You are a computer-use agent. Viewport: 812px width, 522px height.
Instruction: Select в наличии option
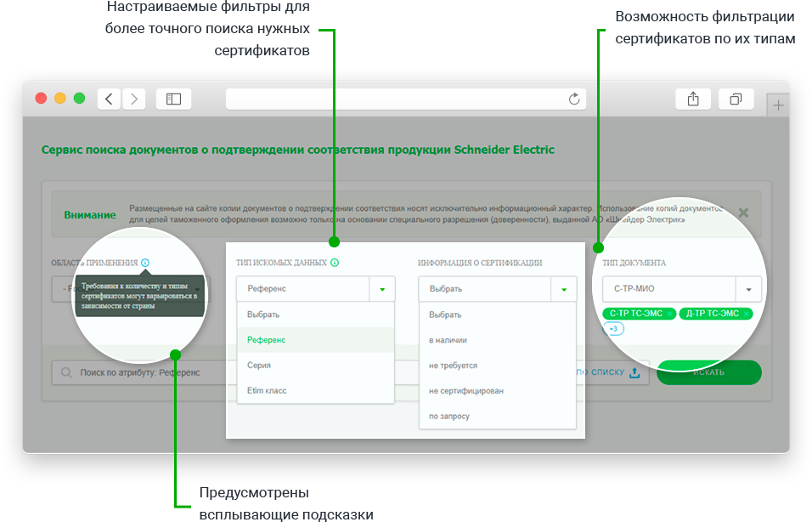pyautogui.click(x=497, y=340)
